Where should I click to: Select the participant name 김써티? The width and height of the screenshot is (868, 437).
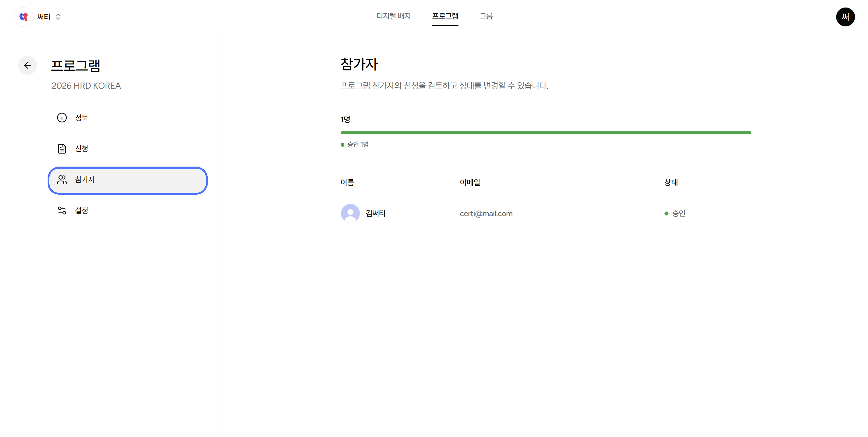[x=376, y=214]
